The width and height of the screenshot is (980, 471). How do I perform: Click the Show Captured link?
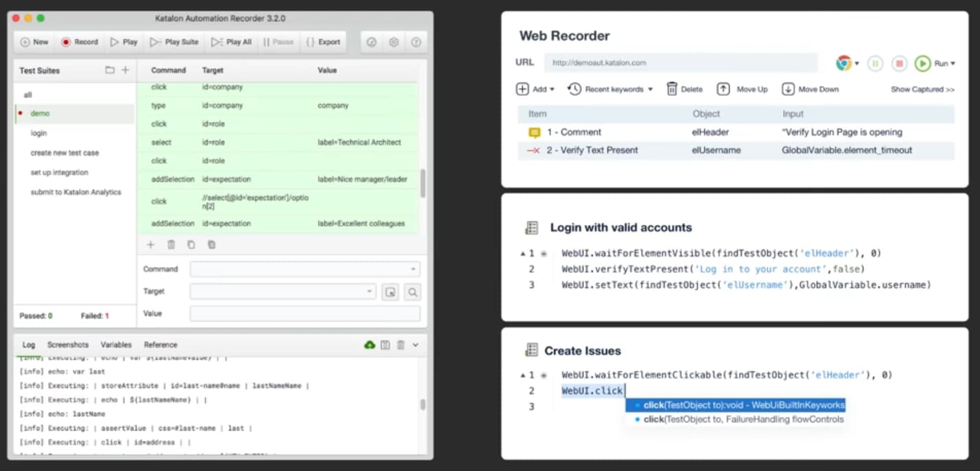coord(922,89)
